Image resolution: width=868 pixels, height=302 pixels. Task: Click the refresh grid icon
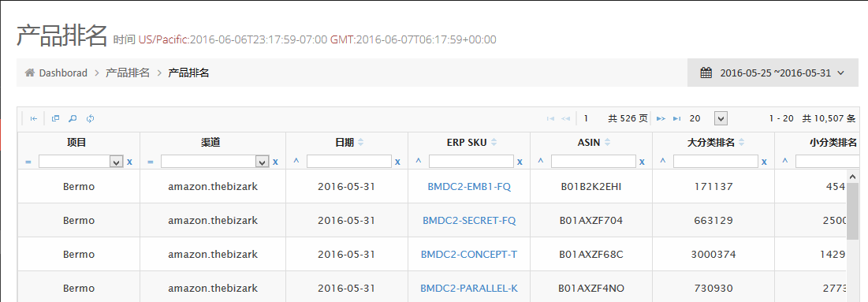point(90,118)
